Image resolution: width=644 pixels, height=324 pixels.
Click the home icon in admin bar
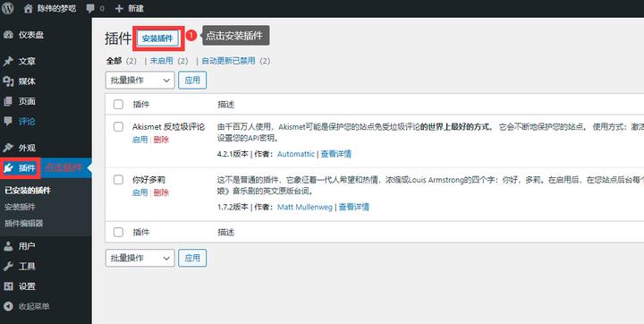coord(28,9)
